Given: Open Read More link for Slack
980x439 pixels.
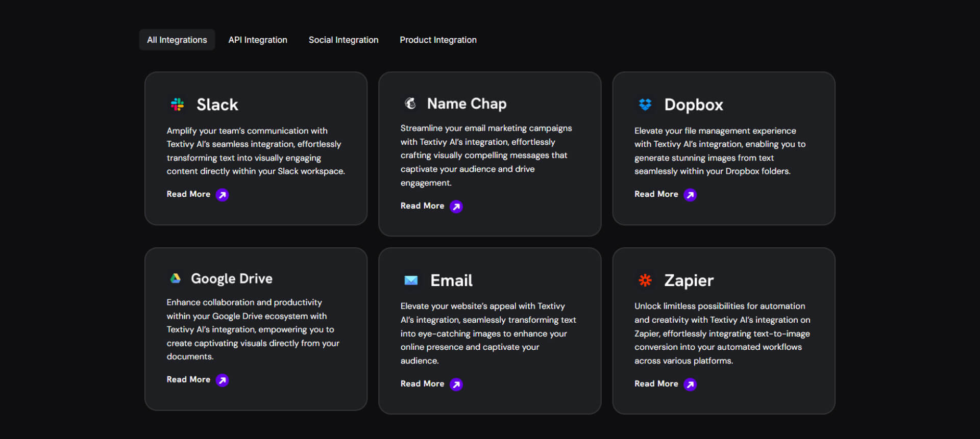Looking at the screenshot, I should [188, 194].
